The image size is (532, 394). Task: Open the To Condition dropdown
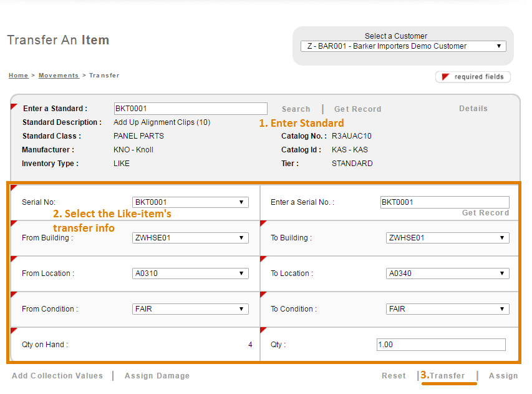(447, 309)
